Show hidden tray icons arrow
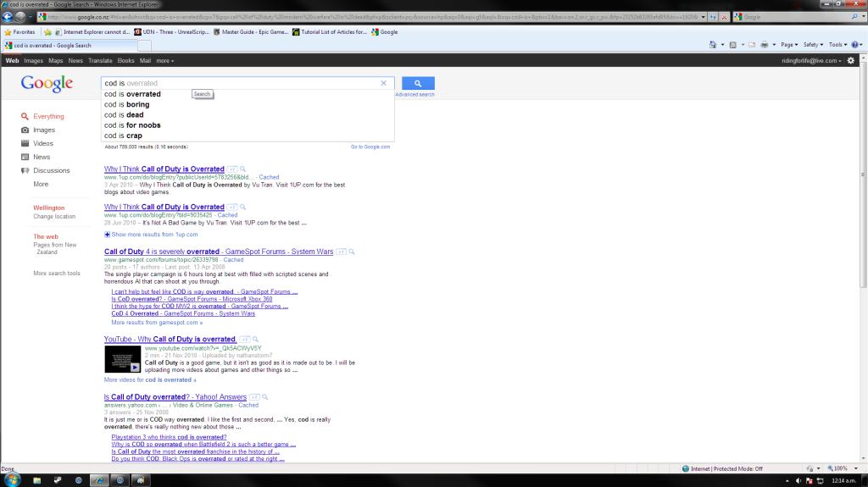868x487 pixels. tap(787, 481)
